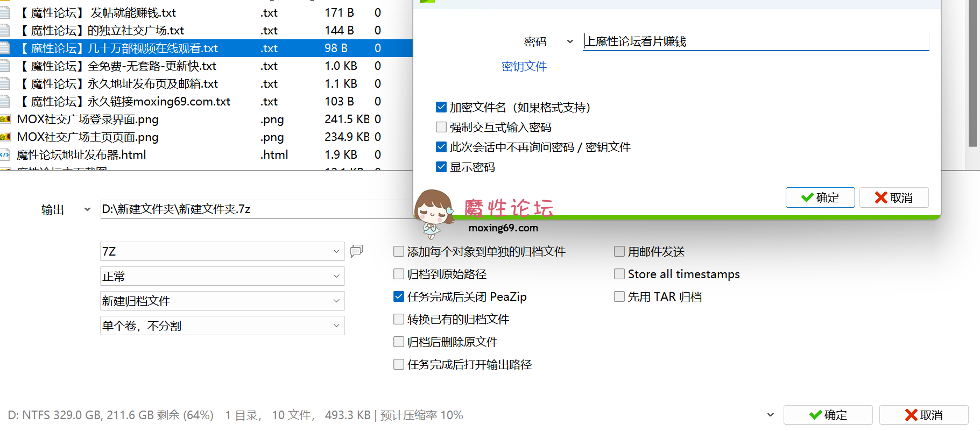
Task: Click text file icon of 永久地址发布页及邮箱.txt
Action: (x=5, y=84)
